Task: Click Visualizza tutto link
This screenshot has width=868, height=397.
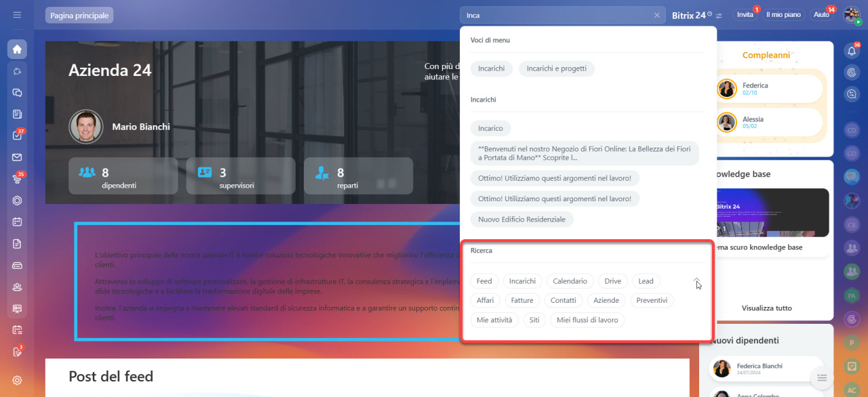Action: pos(766,308)
